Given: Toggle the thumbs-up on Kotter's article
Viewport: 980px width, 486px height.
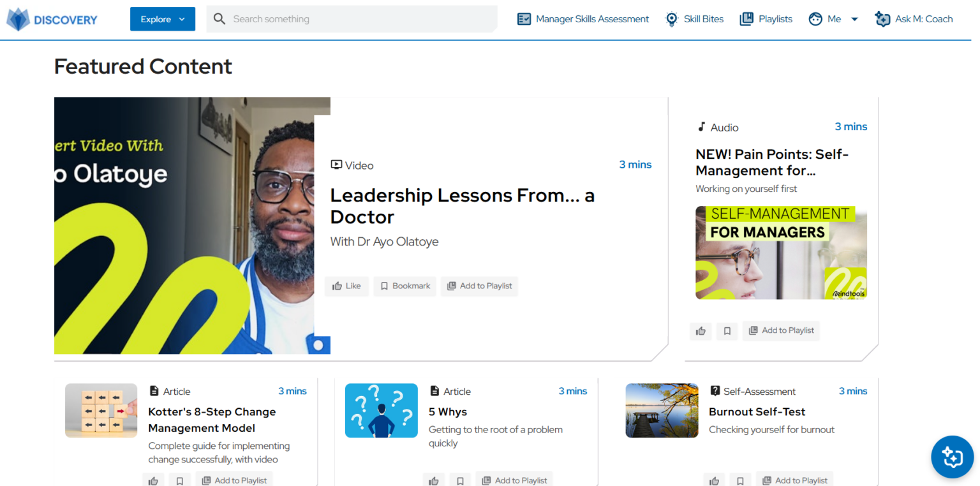Looking at the screenshot, I should [x=153, y=480].
